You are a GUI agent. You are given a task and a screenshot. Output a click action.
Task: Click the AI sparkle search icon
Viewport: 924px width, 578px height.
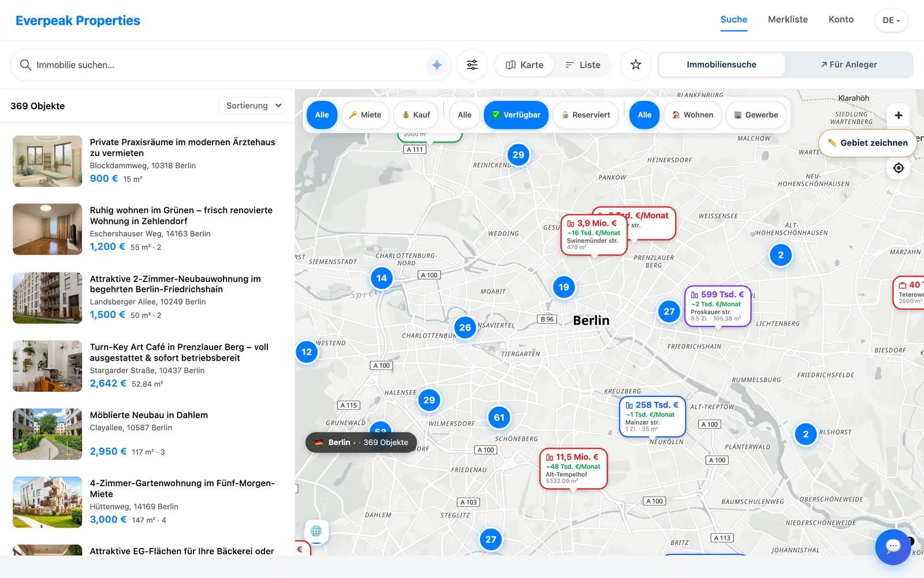click(437, 65)
